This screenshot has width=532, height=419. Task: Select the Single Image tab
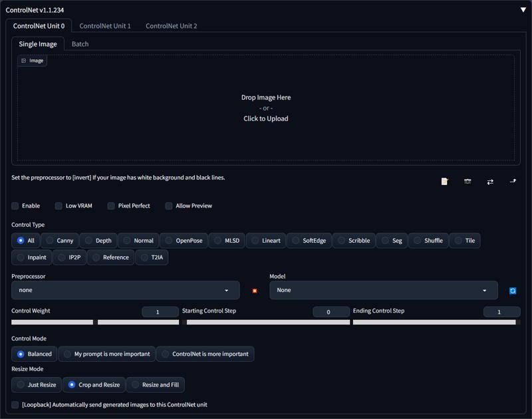[38, 44]
